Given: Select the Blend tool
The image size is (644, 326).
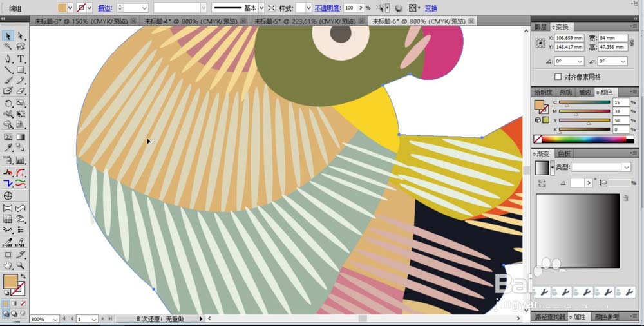Looking at the screenshot, I should 21,148.
